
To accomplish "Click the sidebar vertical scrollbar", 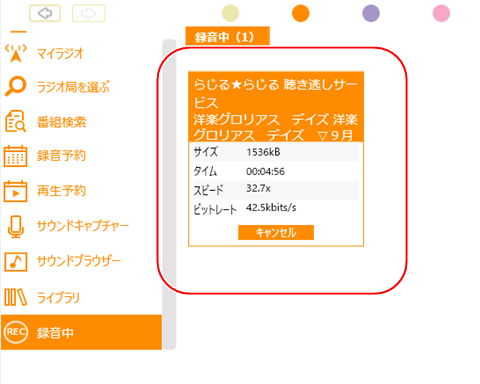I will tap(169, 194).
